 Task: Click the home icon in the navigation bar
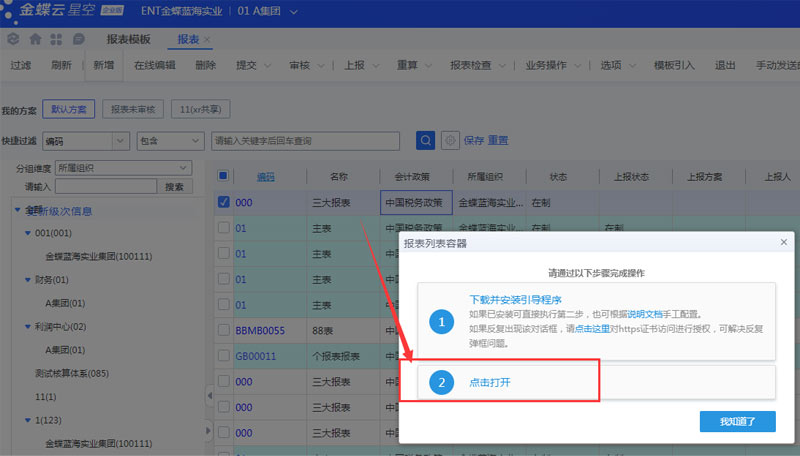pos(35,39)
